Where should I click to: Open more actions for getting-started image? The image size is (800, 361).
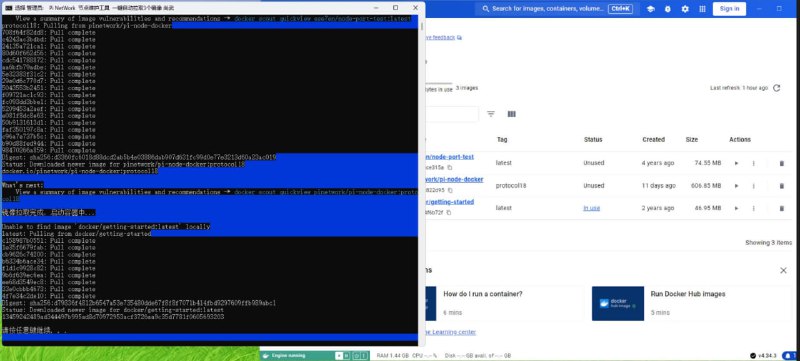(753, 209)
